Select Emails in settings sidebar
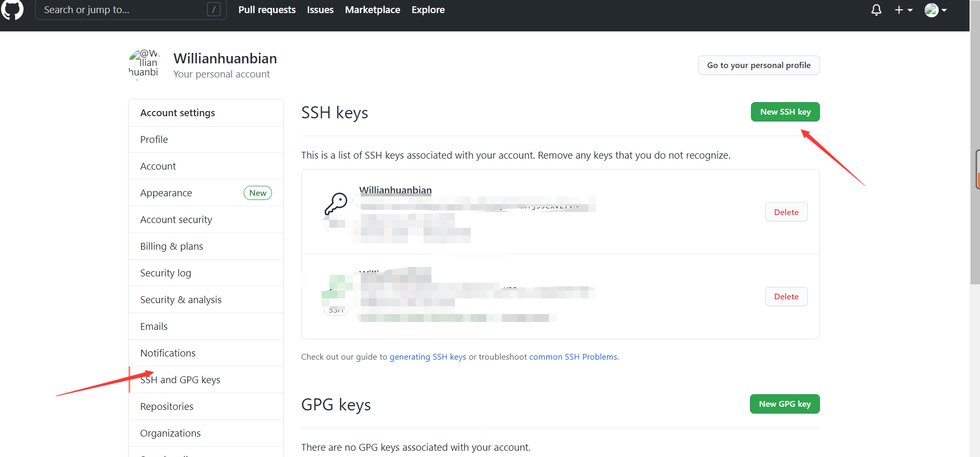Image resolution: width=980 pixels, height=457 pixels. 206,327
